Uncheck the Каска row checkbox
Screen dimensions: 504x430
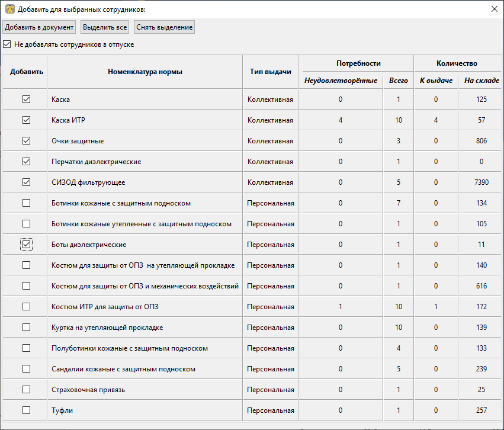27,100
